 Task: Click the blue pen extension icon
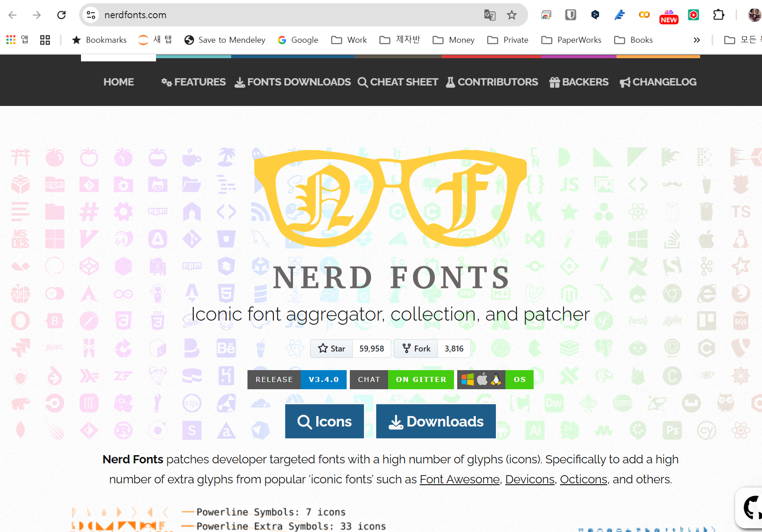pyautogui.click(x=620, y=15)
